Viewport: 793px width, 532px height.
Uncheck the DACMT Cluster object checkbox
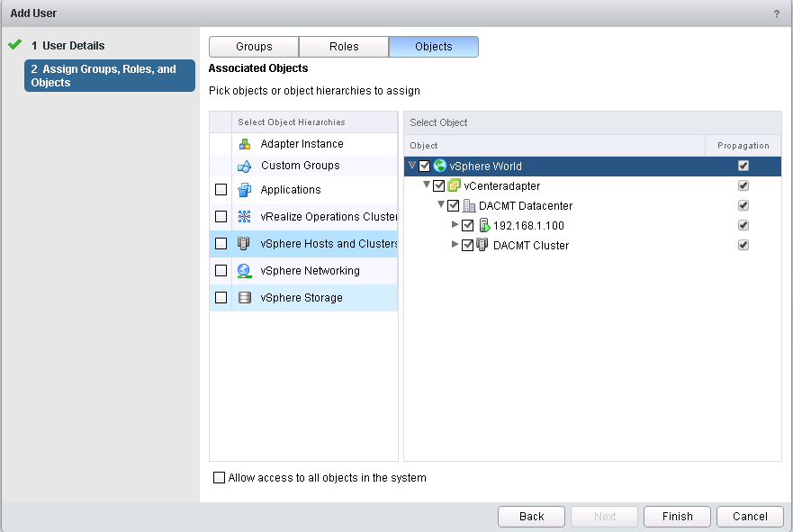coord(468,245)
